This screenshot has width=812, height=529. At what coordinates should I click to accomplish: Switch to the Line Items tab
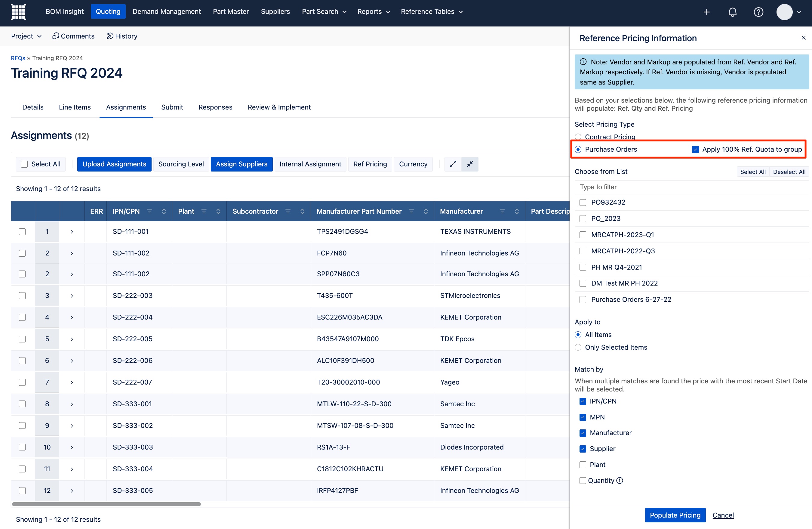[75, 107]
